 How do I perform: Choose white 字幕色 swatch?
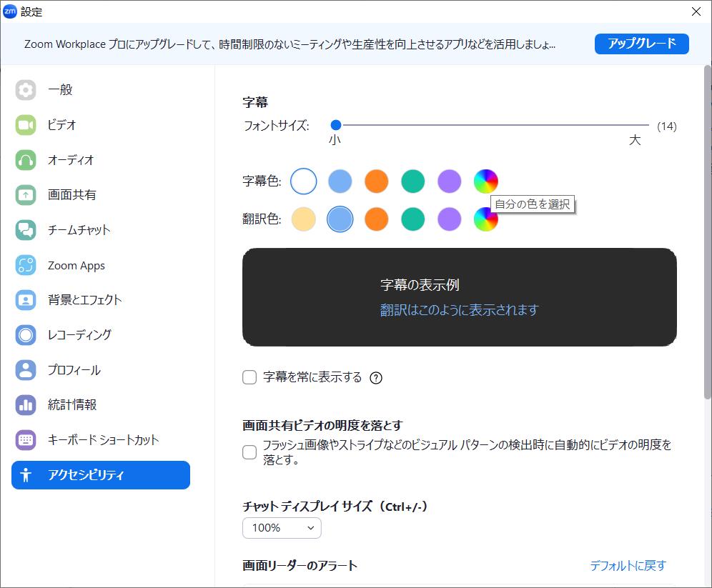pyautogui.click(x=303, y=181)
